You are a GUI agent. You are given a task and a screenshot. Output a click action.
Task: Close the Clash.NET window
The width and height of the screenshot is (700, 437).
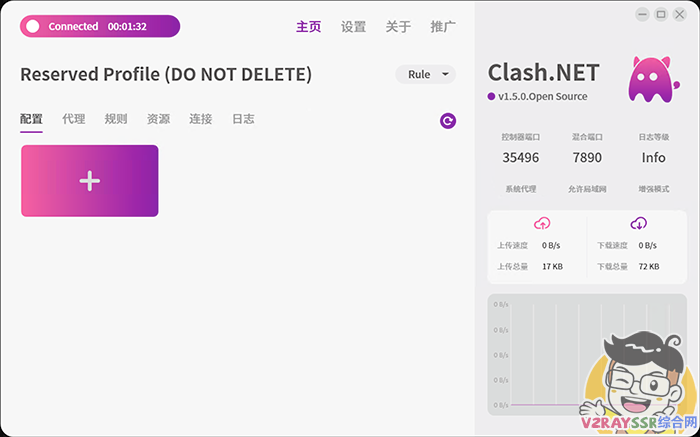[680, 14]
